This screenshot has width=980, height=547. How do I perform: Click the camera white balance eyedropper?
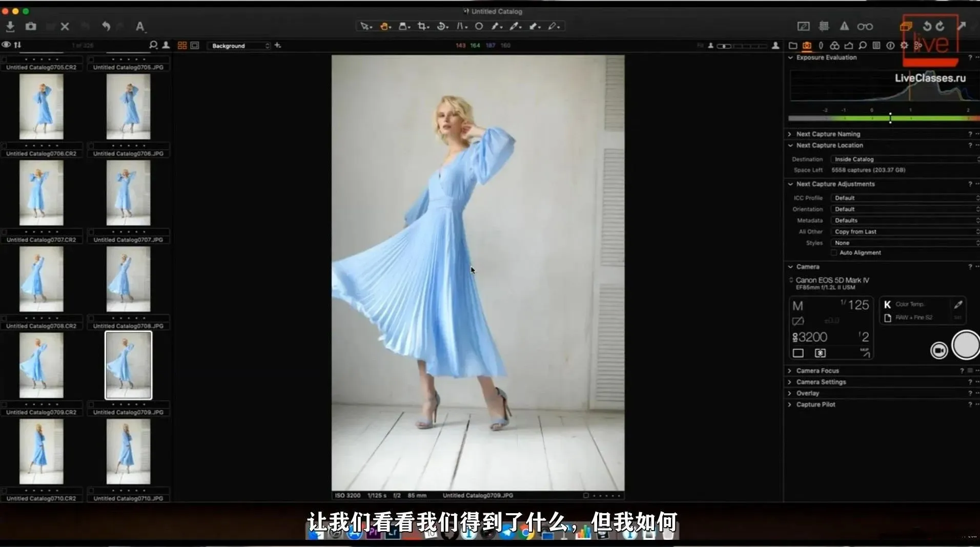pyautogui.click(x=958, y=305)
